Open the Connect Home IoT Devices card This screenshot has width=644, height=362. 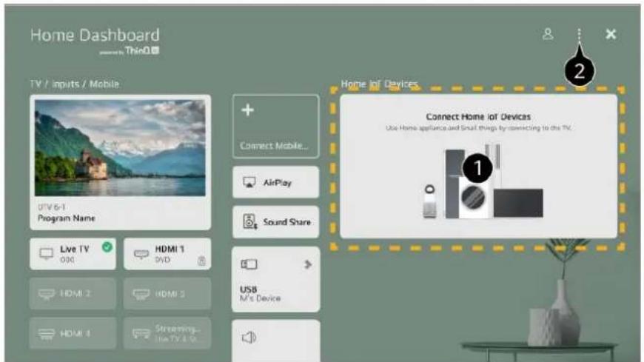pos(478,167)
